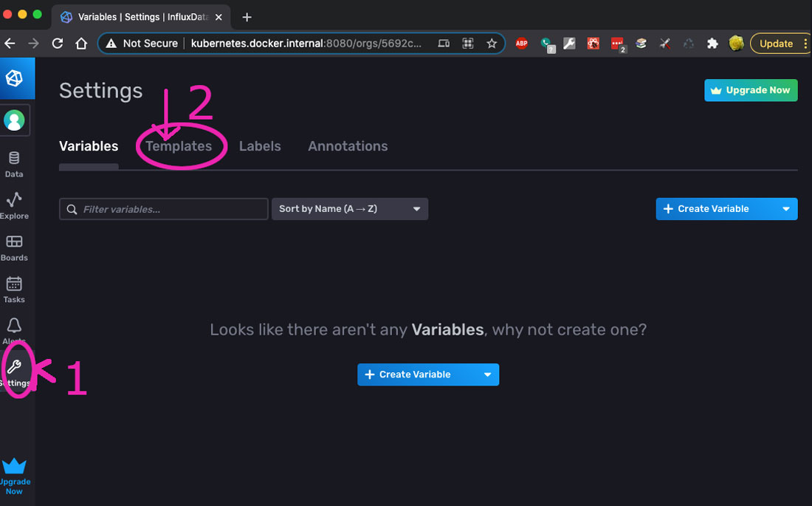
Task: Switch to the Labels tab
Action: [x=260, y=146]
